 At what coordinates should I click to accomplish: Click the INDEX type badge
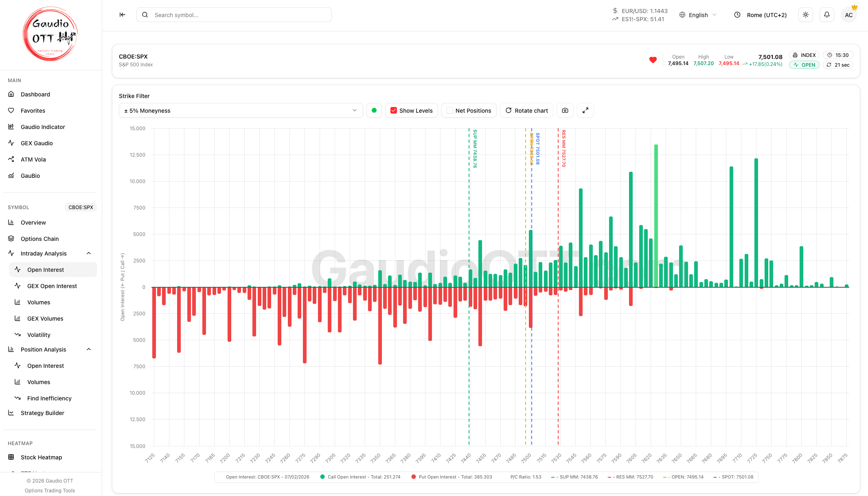point(804,55)
